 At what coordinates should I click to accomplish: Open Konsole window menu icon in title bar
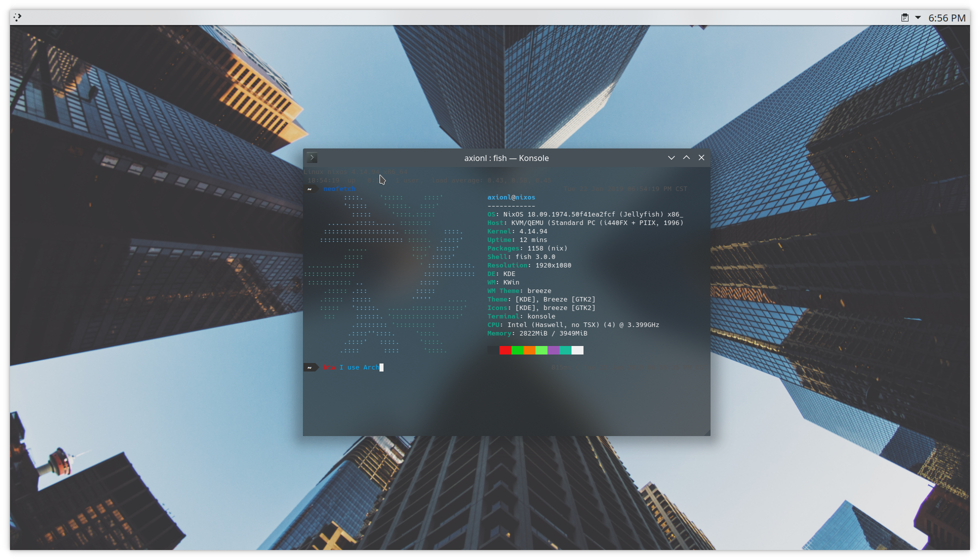312,158
